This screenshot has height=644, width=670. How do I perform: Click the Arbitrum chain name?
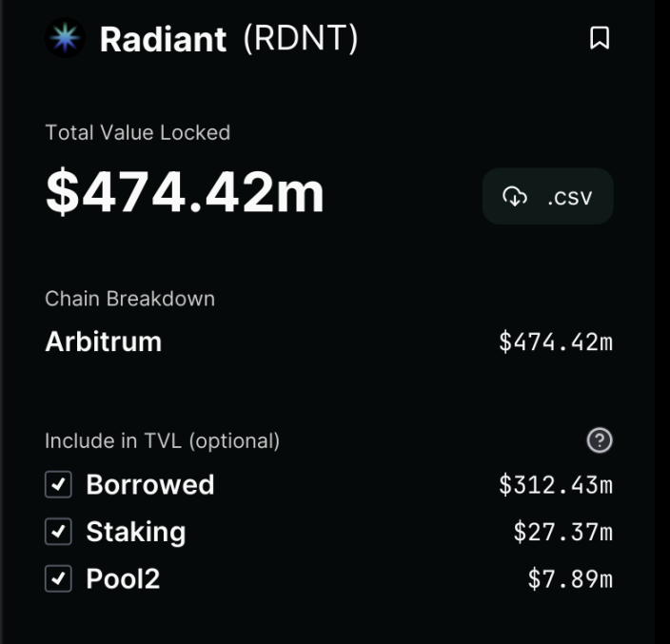(x=103, y=342)
